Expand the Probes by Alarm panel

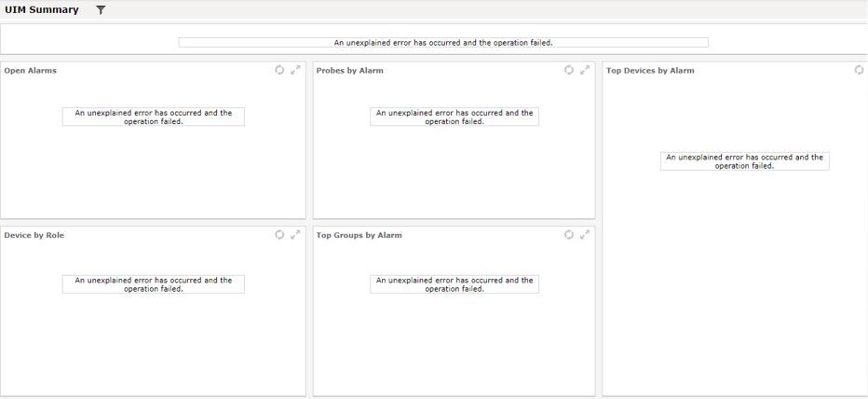(585, 70)
